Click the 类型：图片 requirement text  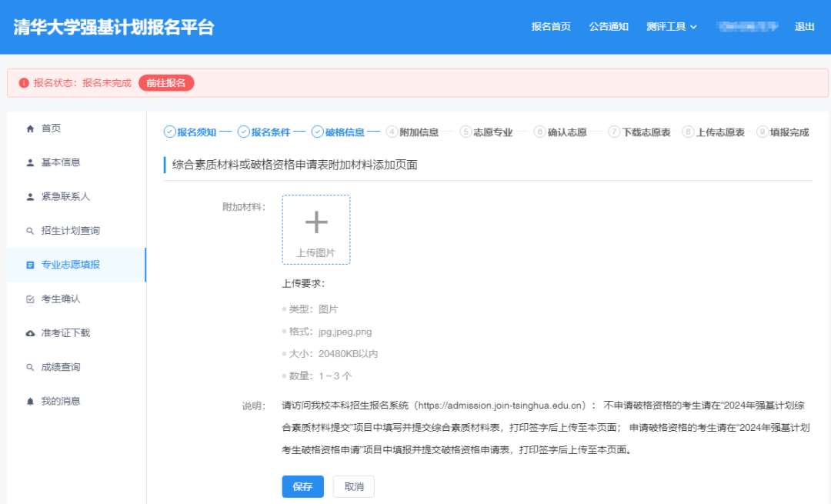(x=313, y=309)
